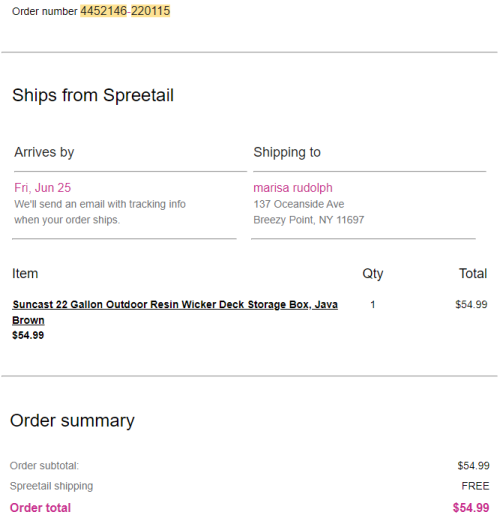This screenshot has width=500, height=527.
Task: Click the Breezy Point, NY 11697 line
Action: tap(308, 220)
